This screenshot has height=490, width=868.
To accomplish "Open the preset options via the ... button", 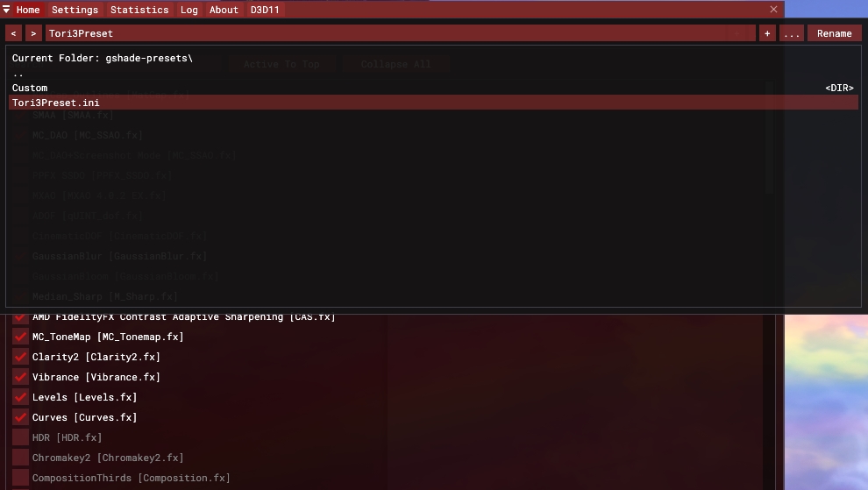I will tap(792, 33).
